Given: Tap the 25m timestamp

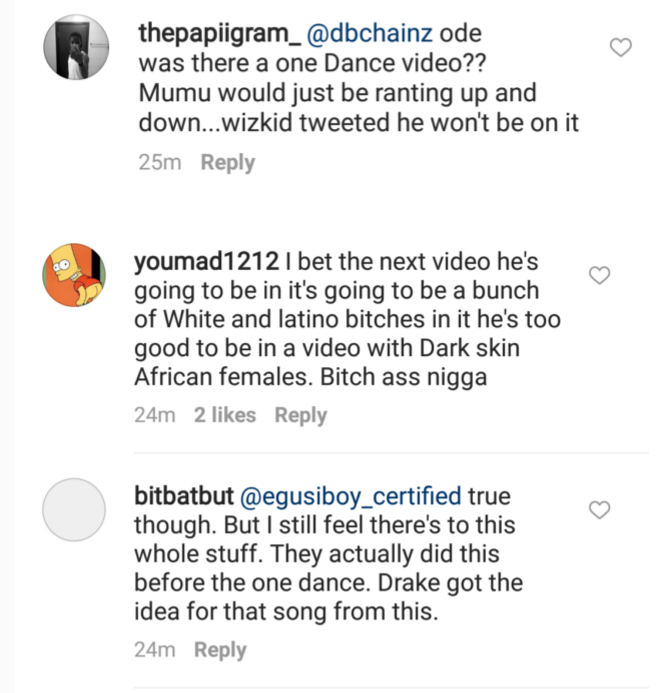Looking at the screenshot, I should (160, 162).
